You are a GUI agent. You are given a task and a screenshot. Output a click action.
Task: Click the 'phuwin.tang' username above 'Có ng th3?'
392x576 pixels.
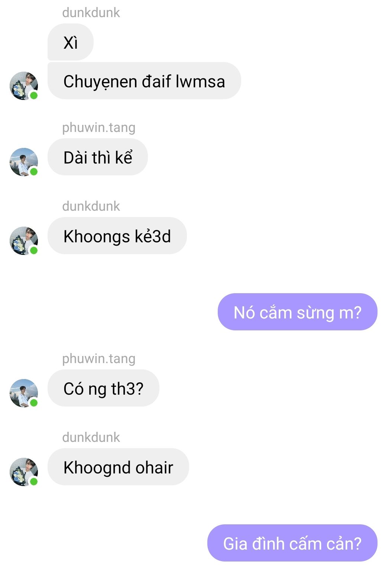point(99,359)
